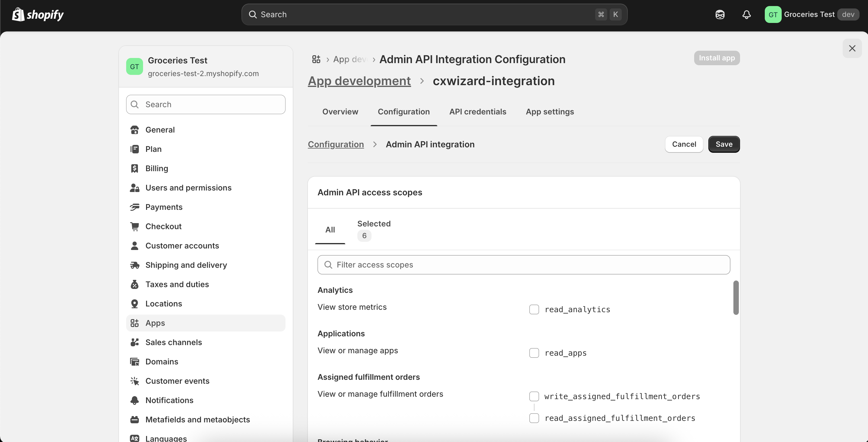Viewport: 868px width, 442px height.
Task: Open the breadcrumb App development link
Action: click(359, 81)
